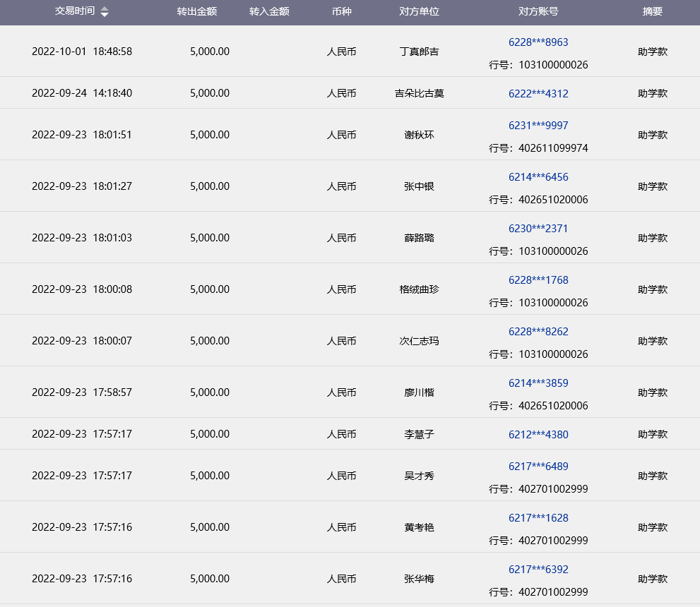This screenshot has height=607, width=700.
Task: Click account number 6217***1628
Action: (538, 518)
